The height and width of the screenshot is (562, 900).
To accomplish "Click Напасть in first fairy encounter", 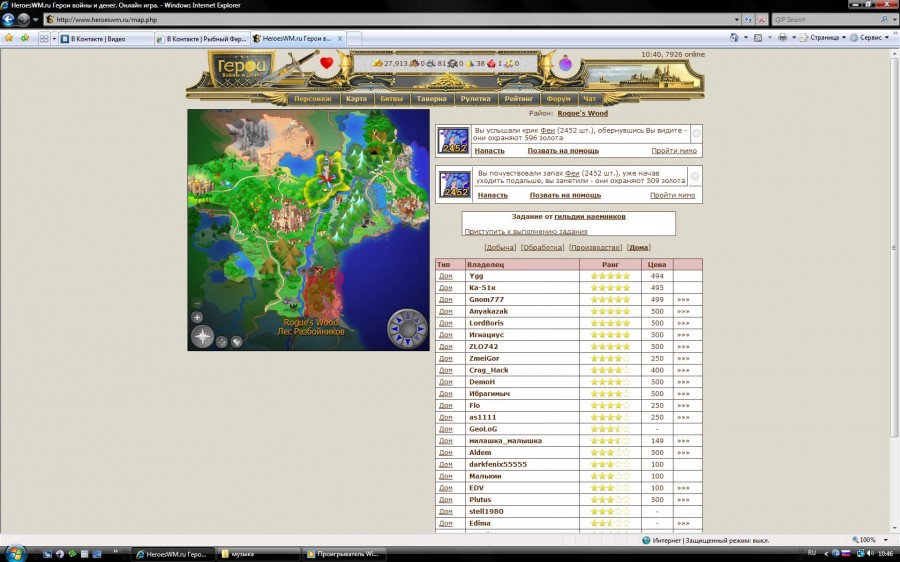I will (489, 150).
